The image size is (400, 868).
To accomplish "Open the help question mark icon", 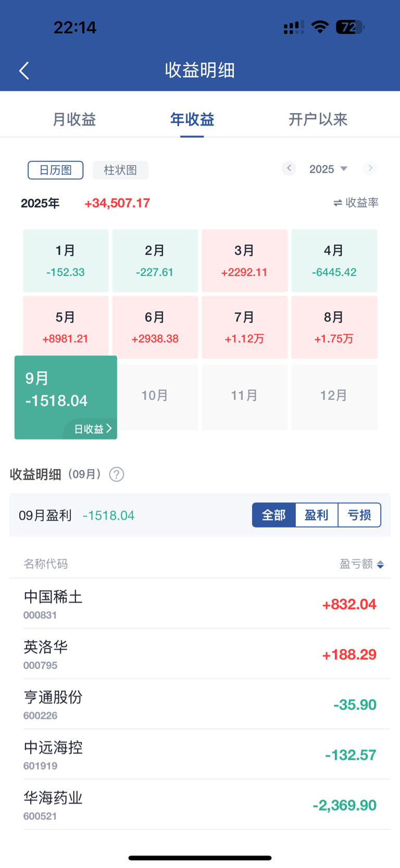I will (117, 474).
